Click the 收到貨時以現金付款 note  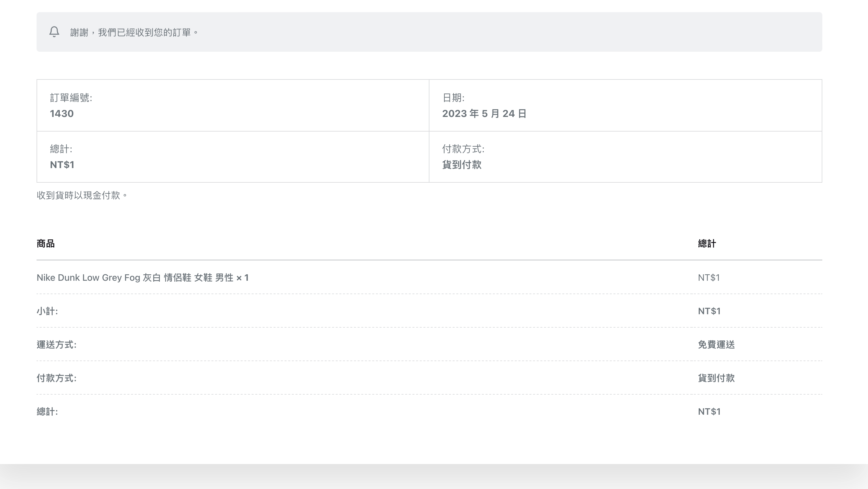(x=82, y=195)
